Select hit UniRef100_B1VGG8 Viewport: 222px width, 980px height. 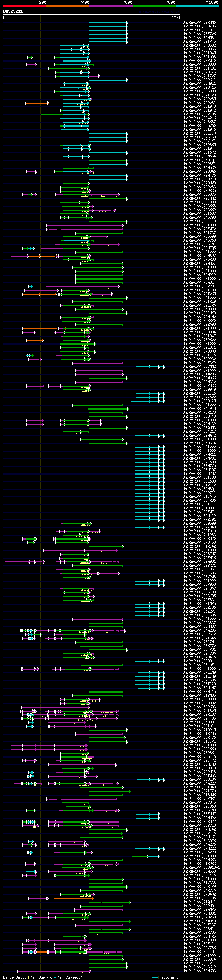click(199, 883)
